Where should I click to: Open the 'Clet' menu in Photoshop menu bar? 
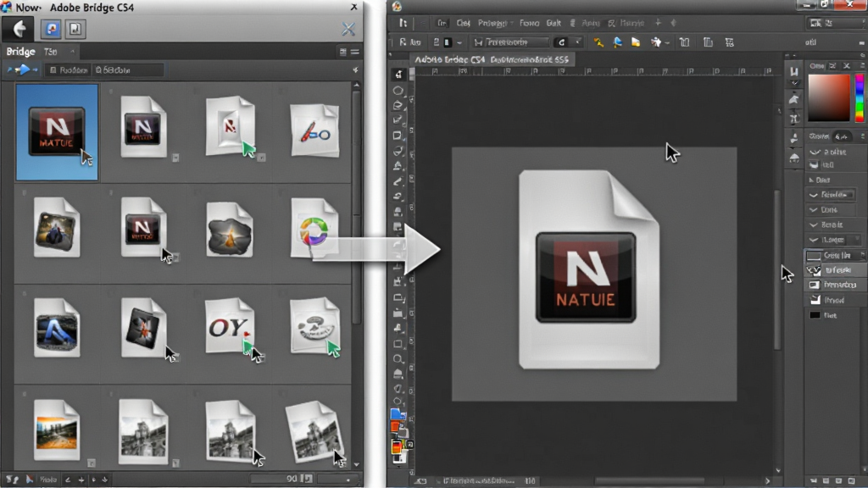click(464, 23)
